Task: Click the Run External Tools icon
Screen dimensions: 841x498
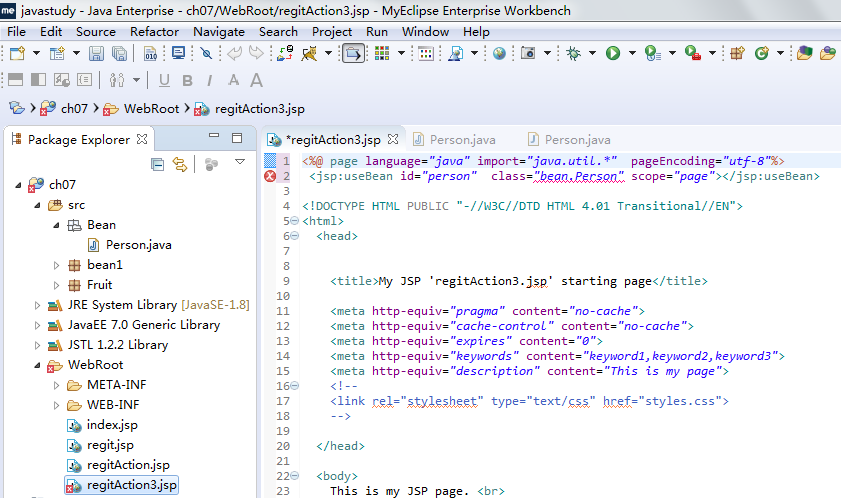Action: click(692, 53)
